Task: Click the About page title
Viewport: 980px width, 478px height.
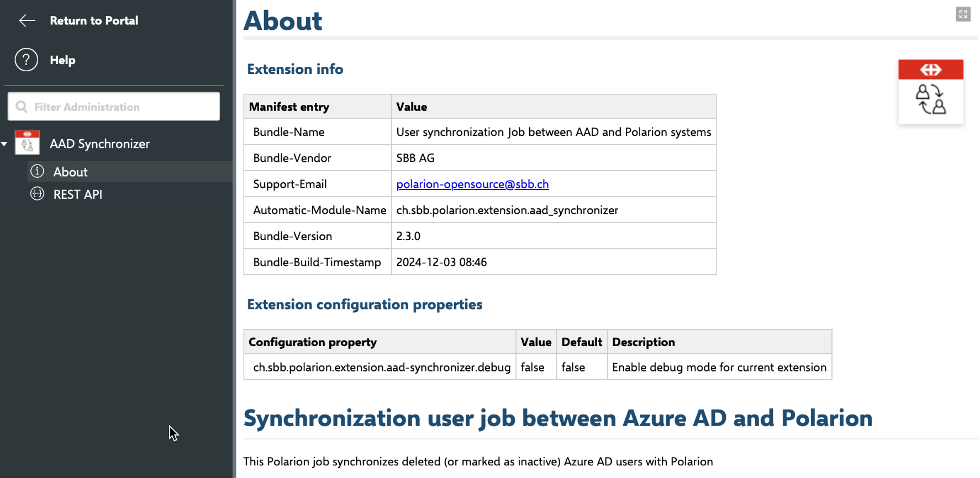Action: (x=283, y=21)
